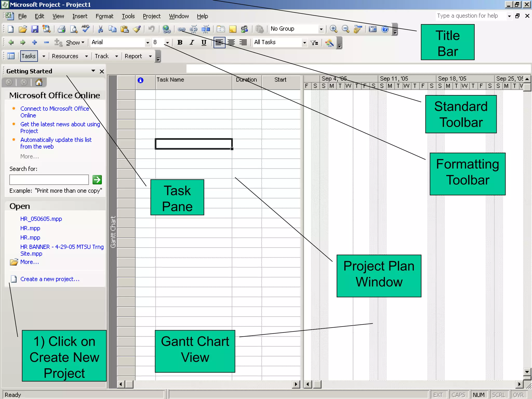This screenshot has height=399, width=532.
Task: Click the Copy icon
Action: click(x=112, y=29)
